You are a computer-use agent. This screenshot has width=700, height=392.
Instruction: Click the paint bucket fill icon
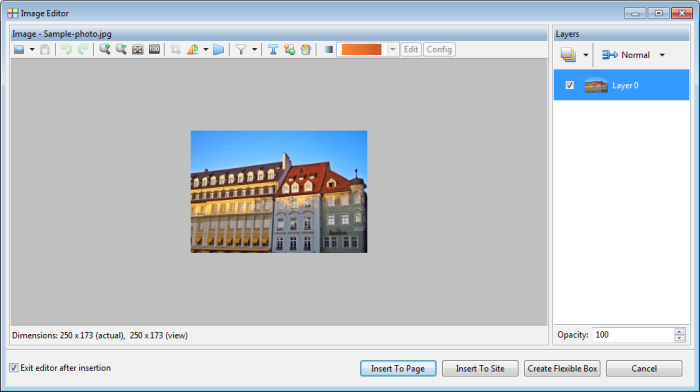306,50
